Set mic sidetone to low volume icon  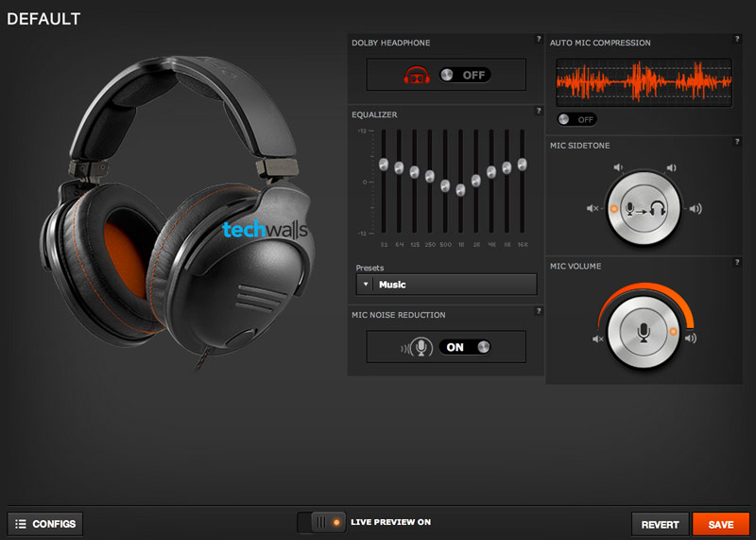[618, 167]
